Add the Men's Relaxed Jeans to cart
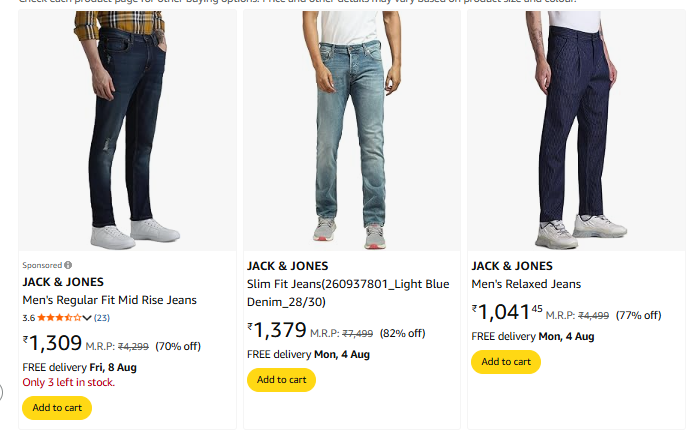Screen dimensions: 687x433 pos(505,362)
